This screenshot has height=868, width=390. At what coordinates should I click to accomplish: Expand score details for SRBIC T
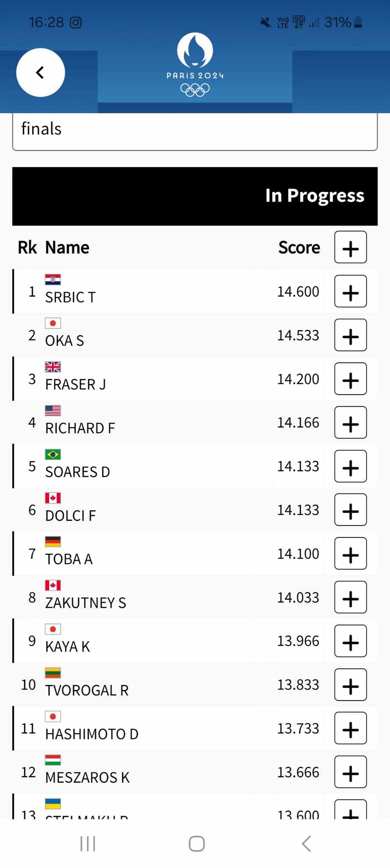[x=350, y=291]
